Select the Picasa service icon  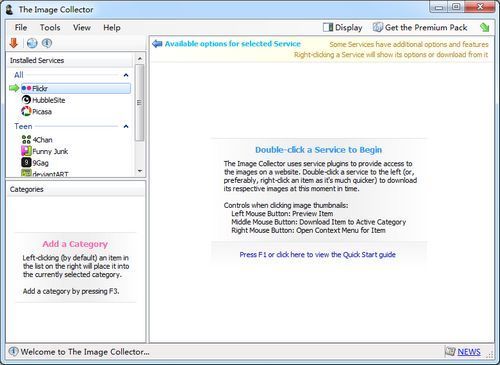(26, 111)
